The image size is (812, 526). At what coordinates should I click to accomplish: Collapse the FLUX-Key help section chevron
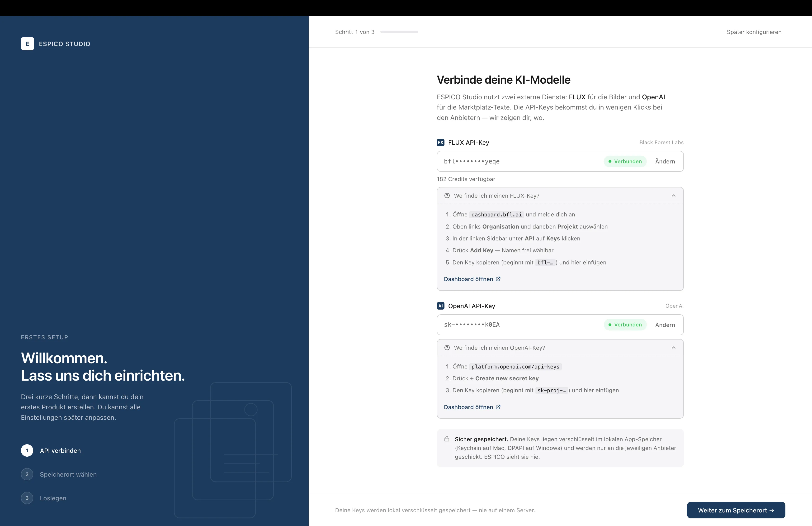[674, 196]
